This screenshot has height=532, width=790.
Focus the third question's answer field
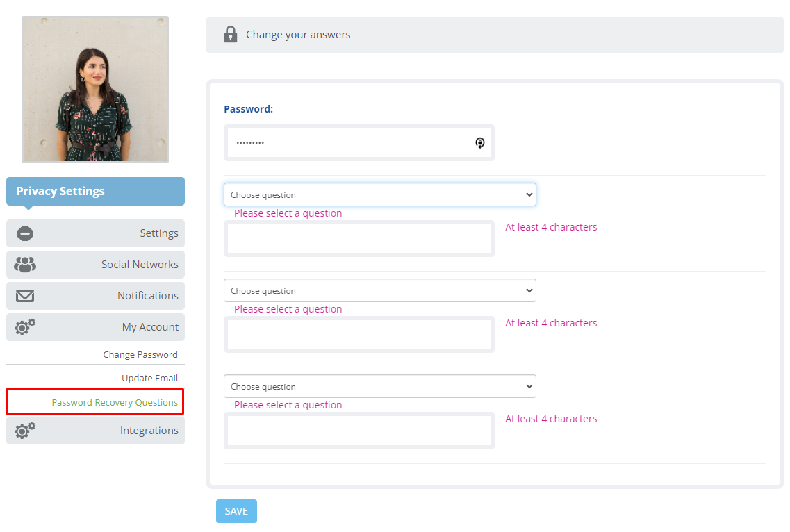click(359, 431)
